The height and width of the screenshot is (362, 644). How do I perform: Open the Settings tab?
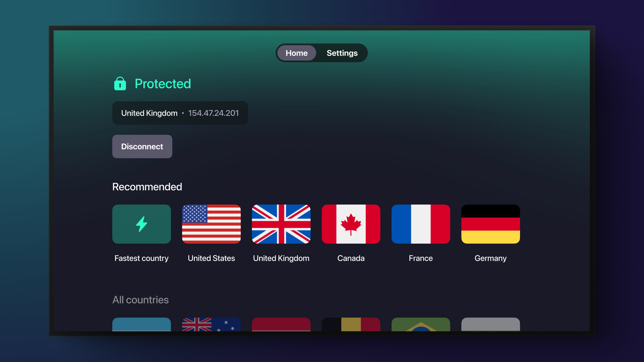pos(342,53)
